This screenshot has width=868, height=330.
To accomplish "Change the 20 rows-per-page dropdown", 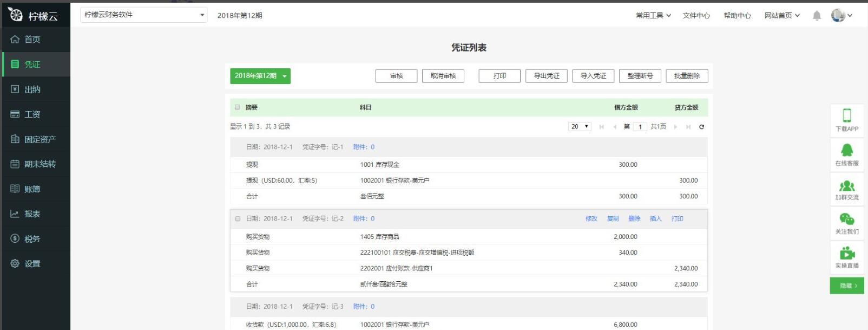I will pos(580,127).
